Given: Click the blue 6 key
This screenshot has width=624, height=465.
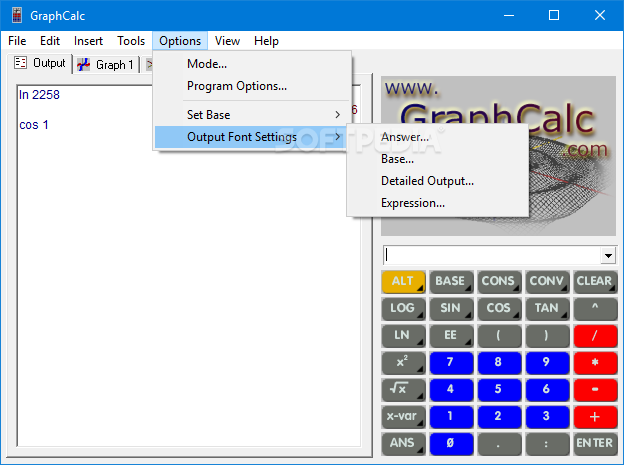Looking at the screenshot, I should coord(547,389).
